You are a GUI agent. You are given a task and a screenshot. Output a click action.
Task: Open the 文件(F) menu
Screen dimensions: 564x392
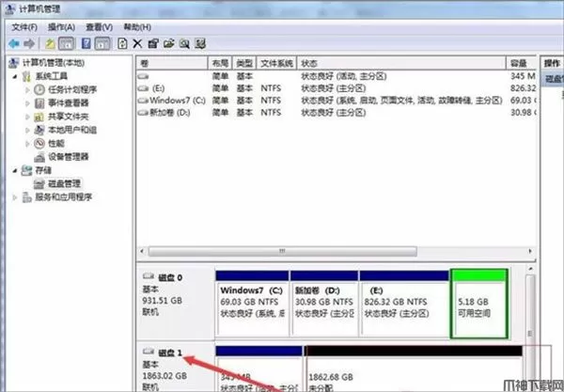coord(24,27)
